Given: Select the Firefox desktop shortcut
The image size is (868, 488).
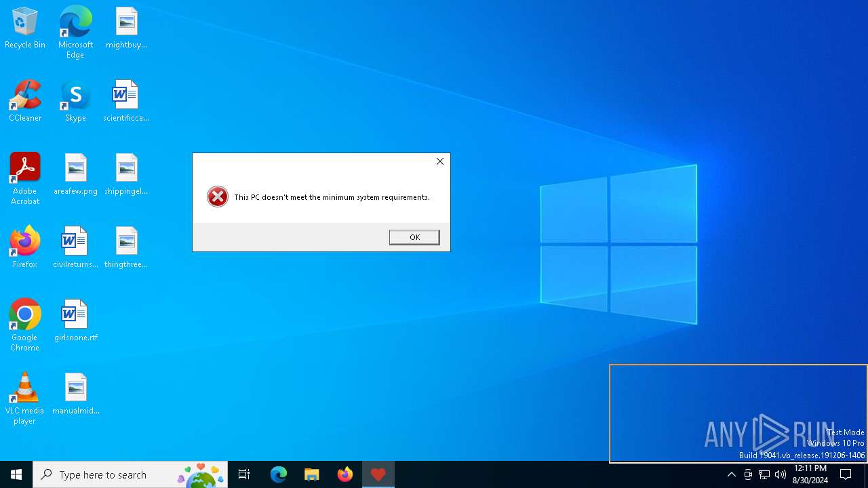Looking at the screenshot, I should point(25,247).
